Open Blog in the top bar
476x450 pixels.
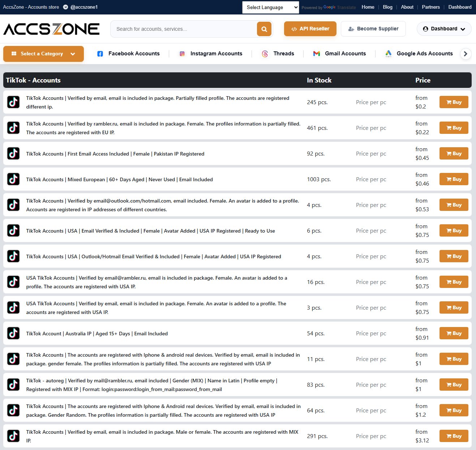coord(387,7)
